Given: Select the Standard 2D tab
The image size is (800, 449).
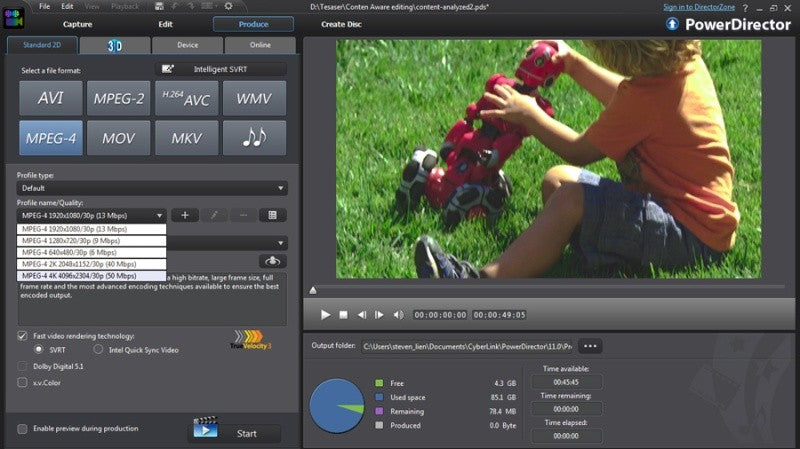Looking at the screenshot, I should click(42, 45).
